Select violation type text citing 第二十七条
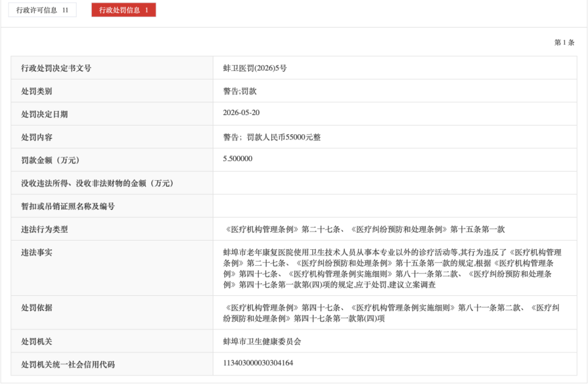Viewport: 588px width, 384px height. [x=364, y=230]
